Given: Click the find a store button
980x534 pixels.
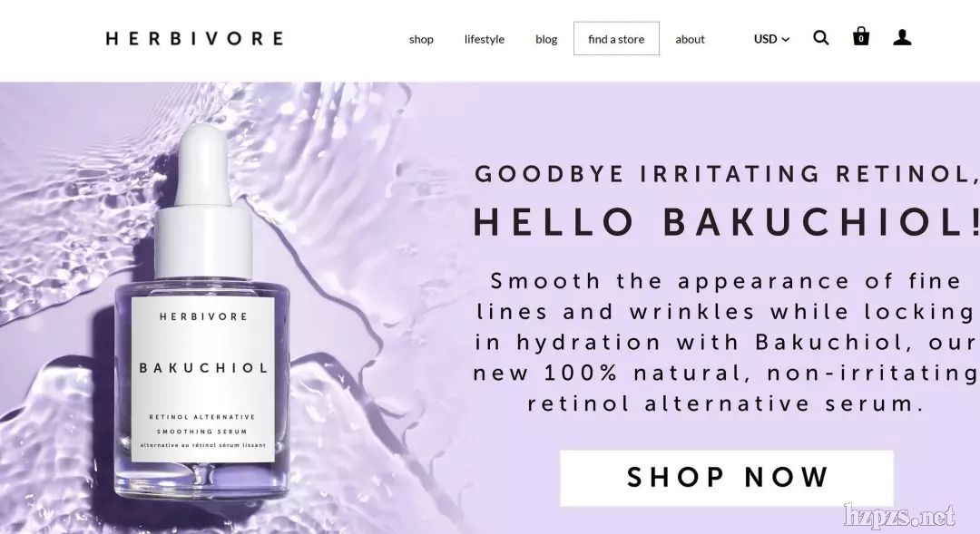Looking at the screenshot, I should 616,39.
